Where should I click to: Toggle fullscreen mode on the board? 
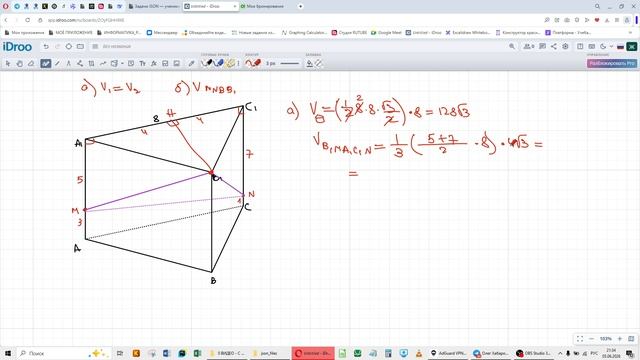(x=580, y=339)
